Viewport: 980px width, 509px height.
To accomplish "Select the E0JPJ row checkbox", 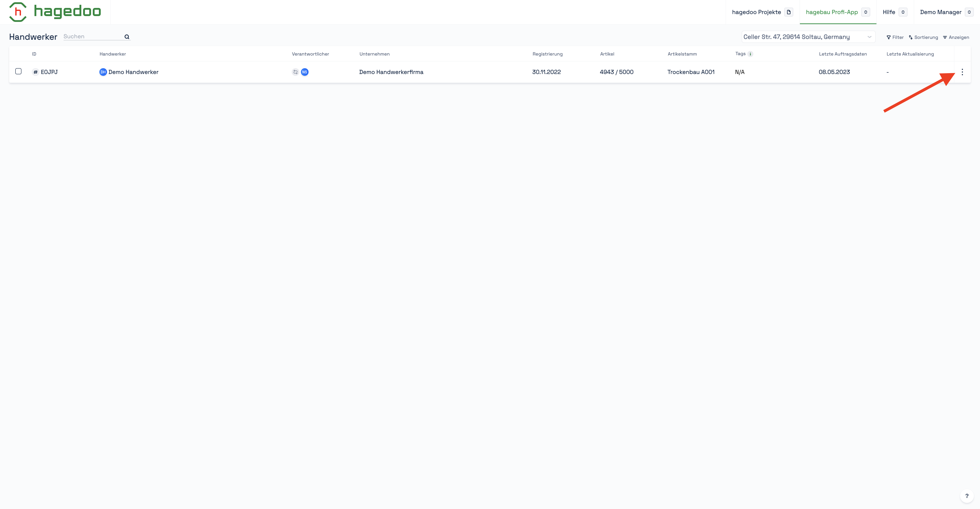I will (x=18, y=71).
